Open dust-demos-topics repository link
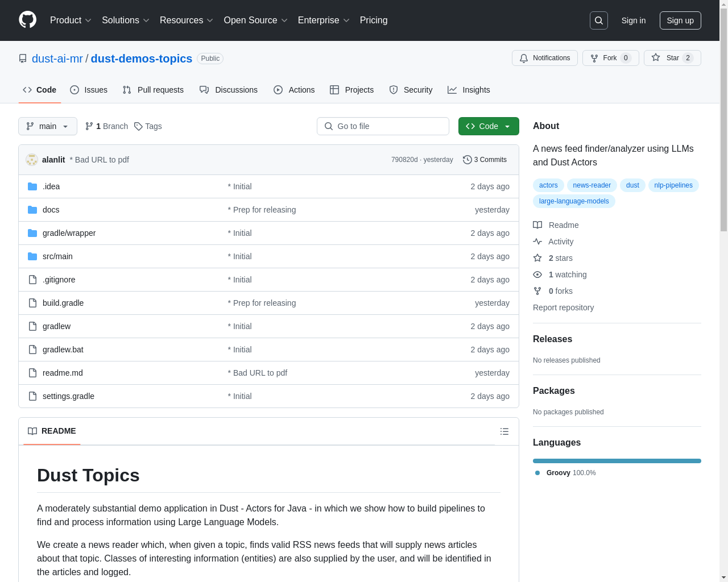 pos(142,59)
